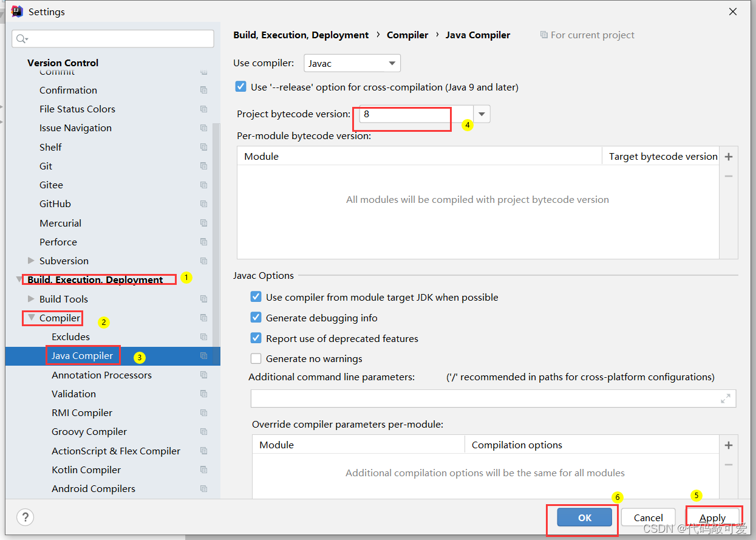Open Issue Navigation settings

tap(75, 128)
